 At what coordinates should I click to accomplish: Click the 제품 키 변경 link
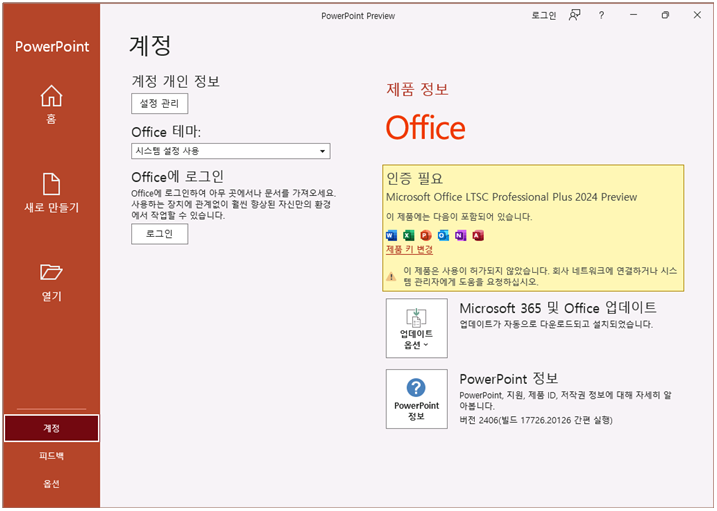pyautogui.click(x=409, y=250)
